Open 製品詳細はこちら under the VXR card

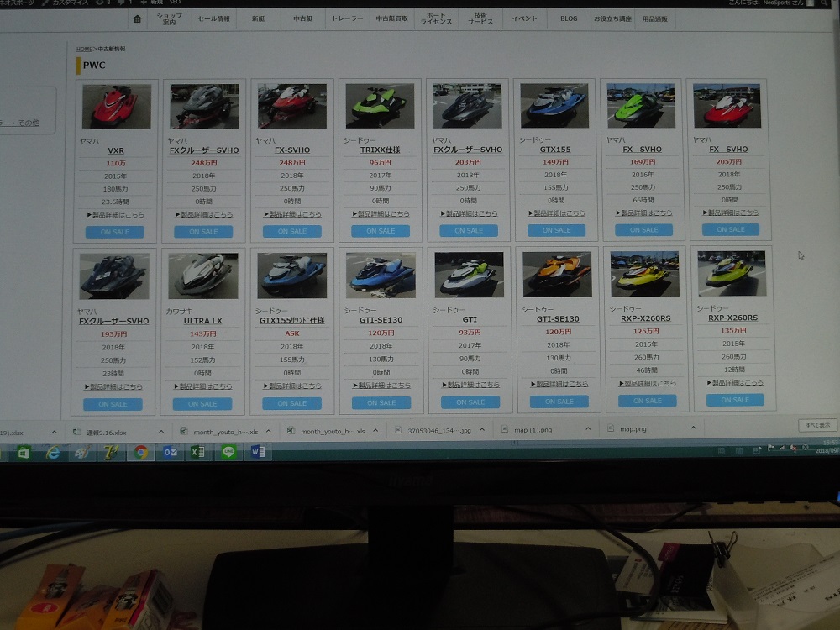click(x=115, y=215)
